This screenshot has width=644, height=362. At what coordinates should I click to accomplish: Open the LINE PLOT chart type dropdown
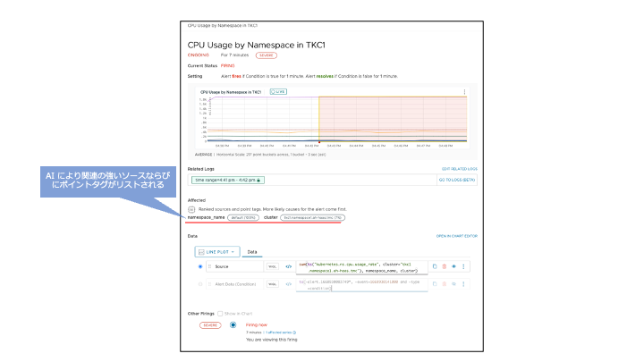click(217, 251)
